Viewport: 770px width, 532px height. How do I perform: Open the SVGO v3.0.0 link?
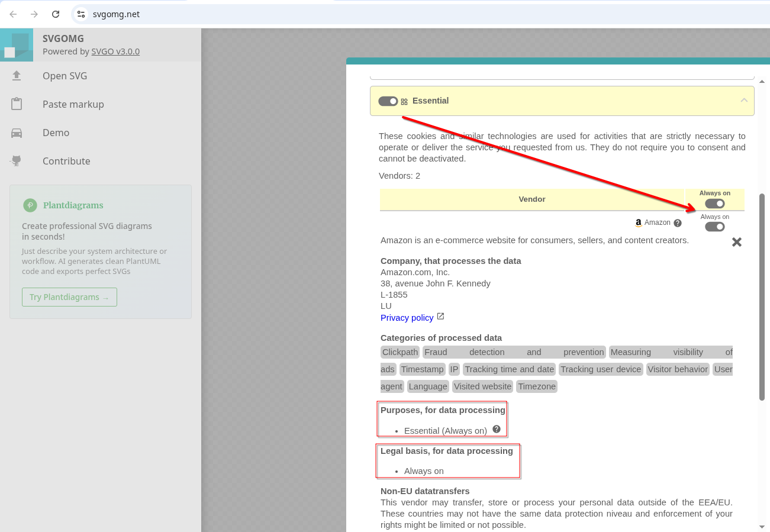point(115,51)
